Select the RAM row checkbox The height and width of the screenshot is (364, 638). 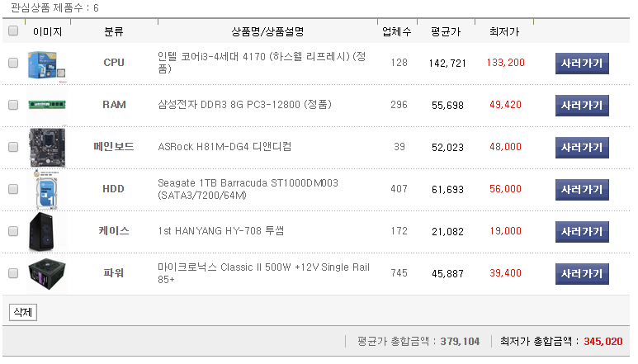12,106
